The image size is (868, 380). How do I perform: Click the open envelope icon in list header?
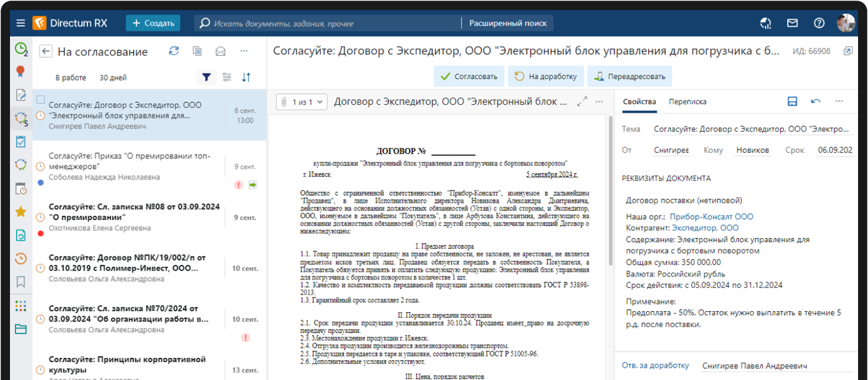[220, 51]
